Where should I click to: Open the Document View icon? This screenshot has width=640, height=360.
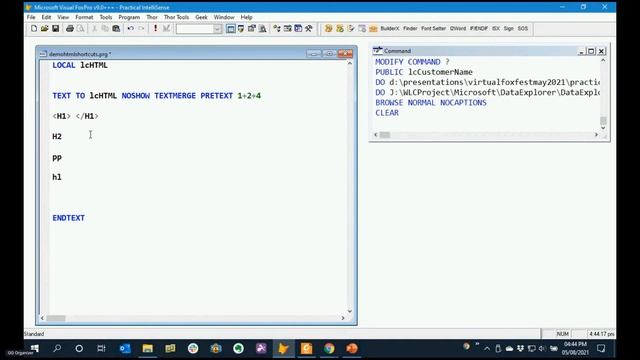[262, 29]
